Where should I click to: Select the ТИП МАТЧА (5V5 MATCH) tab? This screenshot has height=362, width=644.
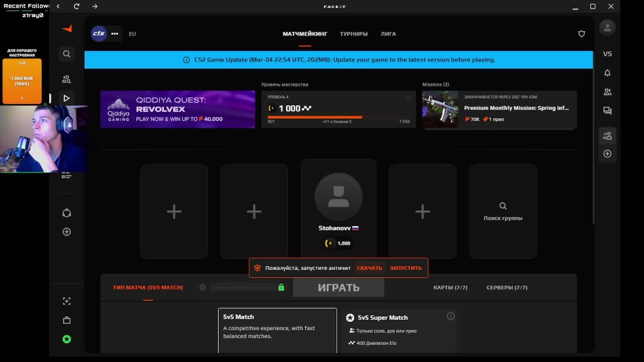[148, 288]
